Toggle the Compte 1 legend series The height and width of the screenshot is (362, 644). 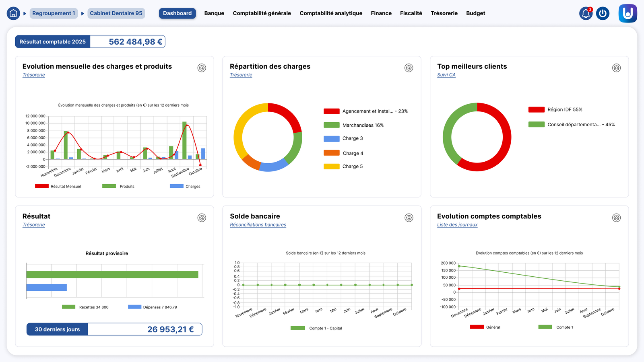556,327
